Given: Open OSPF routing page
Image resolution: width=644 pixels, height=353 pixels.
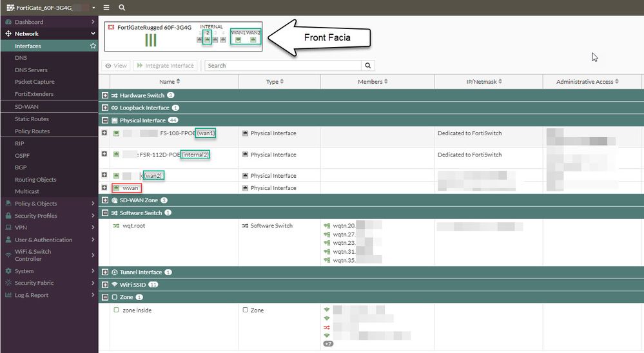Looking at the screenshot, I should 22,156.
